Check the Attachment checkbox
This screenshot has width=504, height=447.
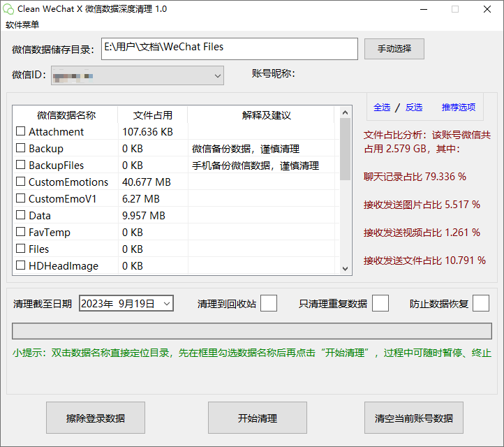21,131
